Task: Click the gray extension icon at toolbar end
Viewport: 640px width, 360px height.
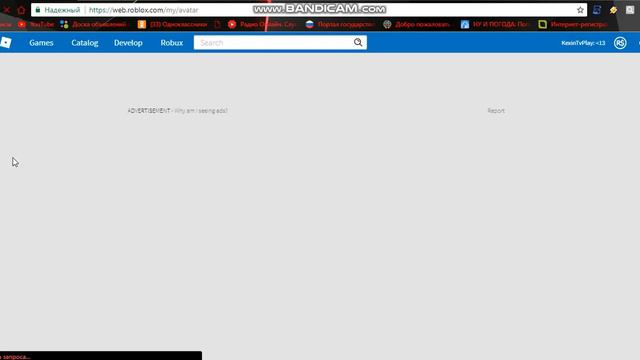Action: pyautogui.click(x=630, y=10)
